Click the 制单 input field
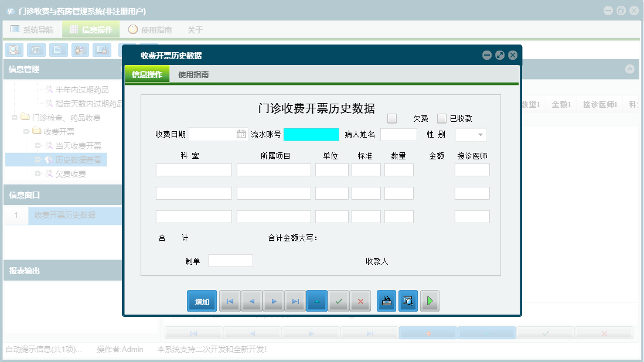This screenshot has width=644, height=362. pyautogui.click(x=231, y=261)
